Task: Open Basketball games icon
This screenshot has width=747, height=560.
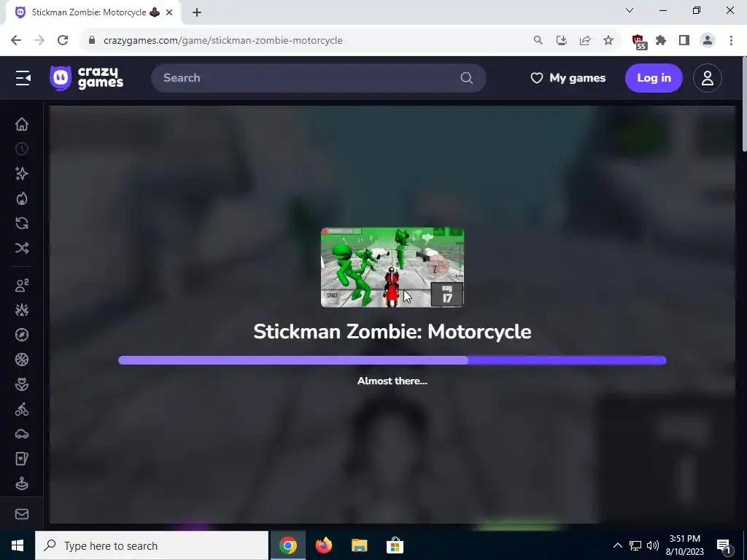Action: coord(22,359)
